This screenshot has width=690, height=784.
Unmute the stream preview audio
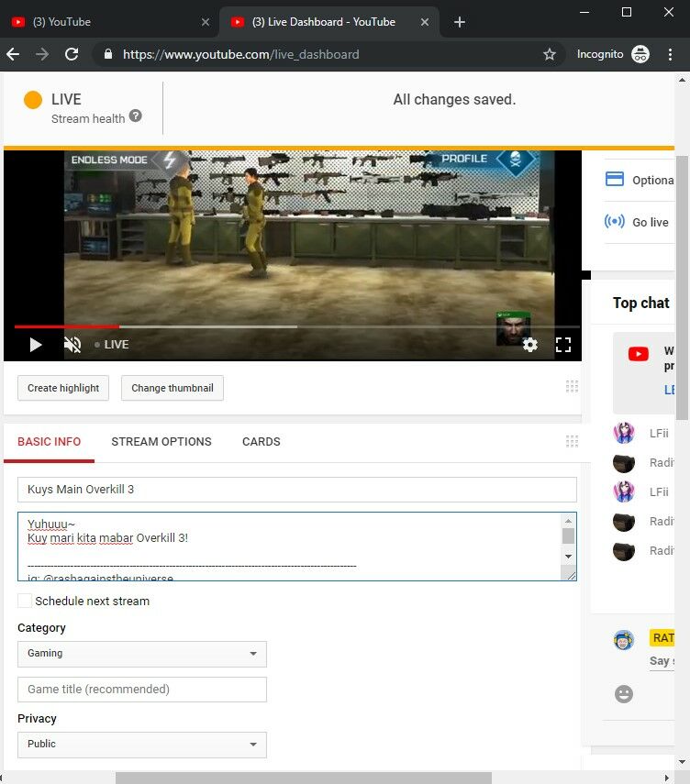pyautogui.click(x=72, y=345)
